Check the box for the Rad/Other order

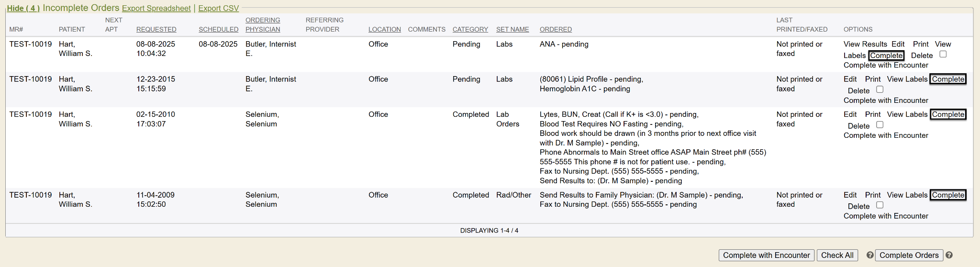(x=880, y=205)
